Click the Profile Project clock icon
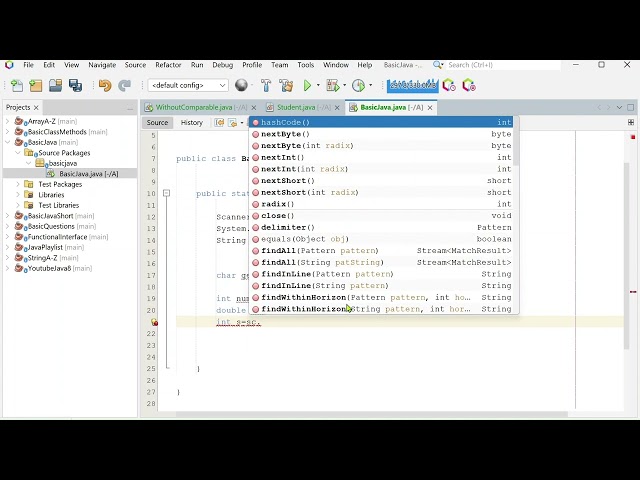 pos(358,85)
